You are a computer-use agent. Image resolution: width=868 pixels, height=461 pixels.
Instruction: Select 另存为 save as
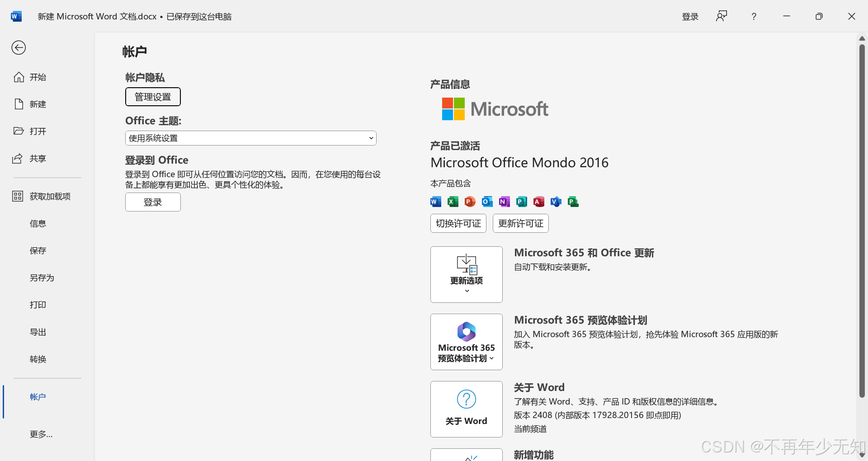coord(42,278)
